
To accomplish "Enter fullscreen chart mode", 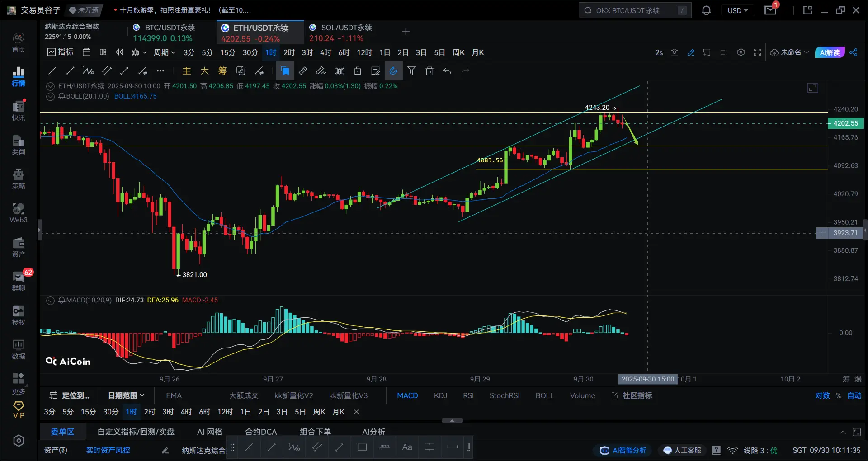I will tap(757, 52).
